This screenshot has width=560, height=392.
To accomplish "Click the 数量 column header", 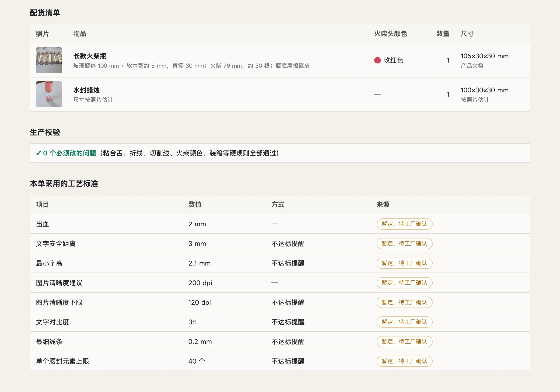I will (x=443, y=34).
